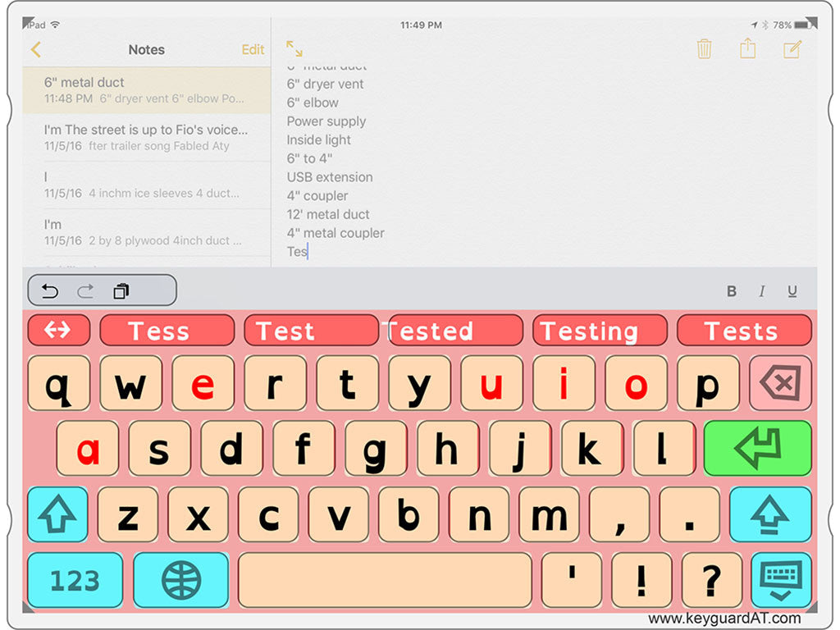The width and height of the screenshot is (840, 630).
Task: Go back using the yellow chevron
Action: [35, 49]
